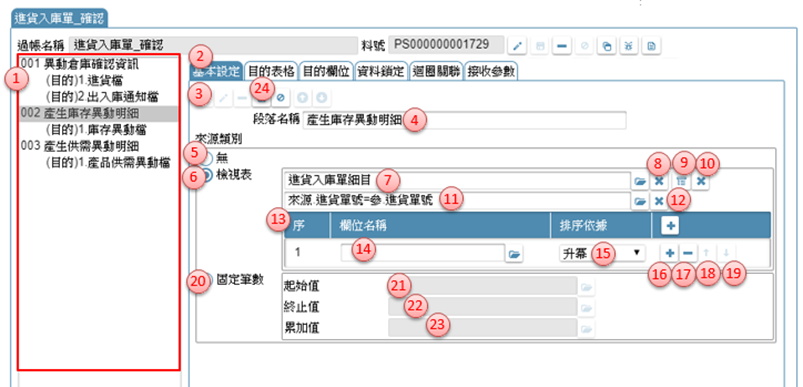803x387 pixels.
Task: Click plus icon in sort row 1
Action: point(669,252)
